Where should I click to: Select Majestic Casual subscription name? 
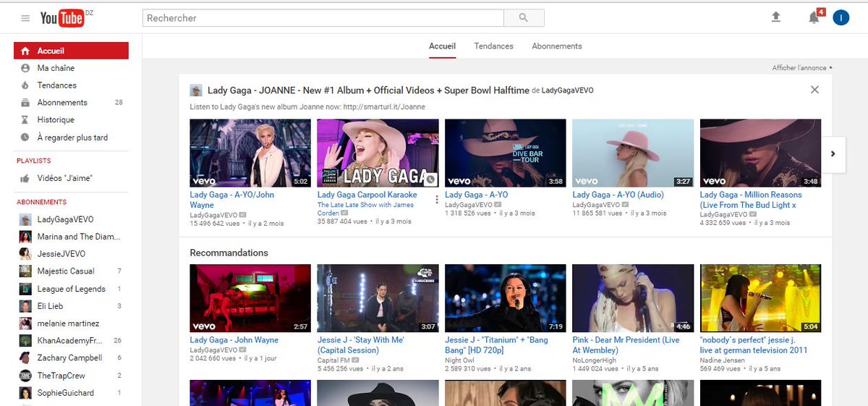66,271
